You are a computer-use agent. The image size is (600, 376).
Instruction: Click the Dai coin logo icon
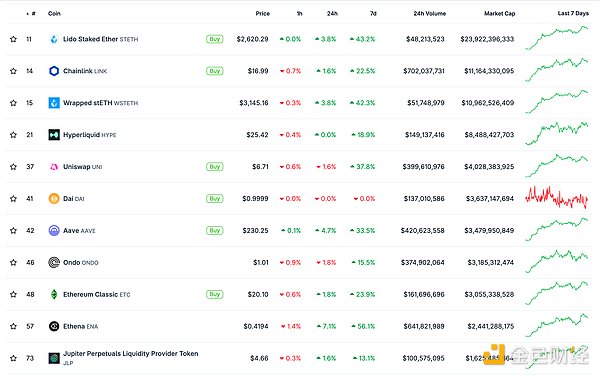pyautogui.click(x=54, y=199)
